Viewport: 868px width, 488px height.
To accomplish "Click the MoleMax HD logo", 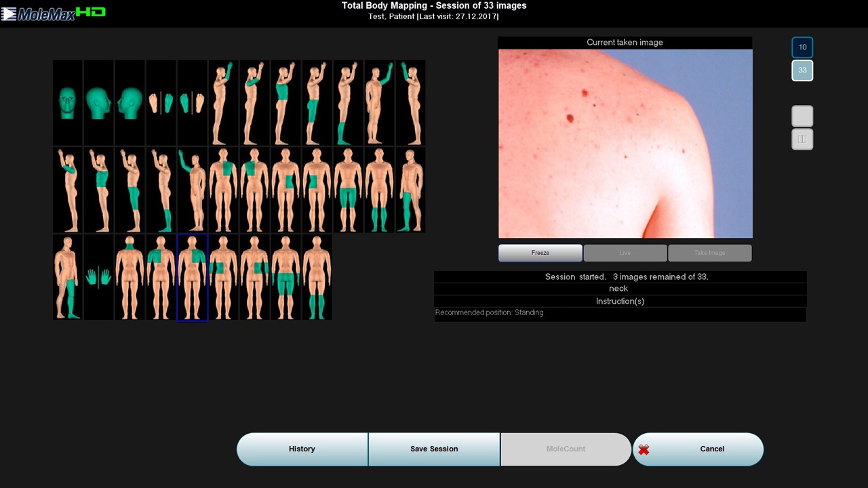I will 54,13.
